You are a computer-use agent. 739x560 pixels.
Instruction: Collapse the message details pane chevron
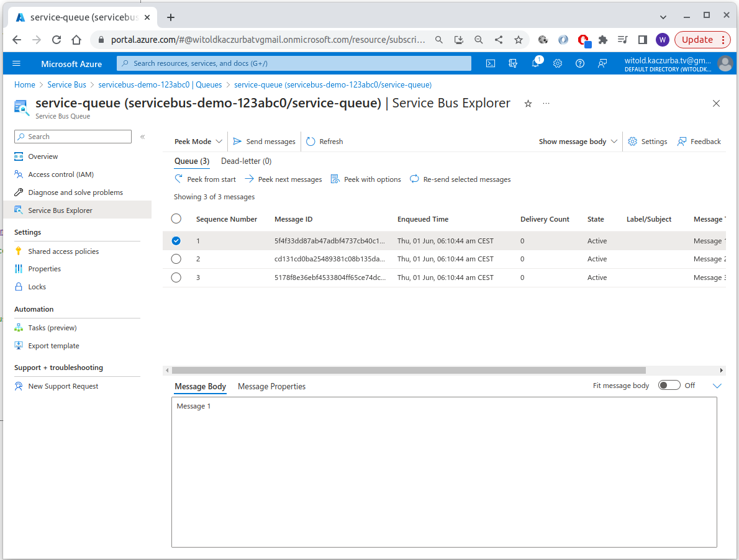point(717,386)
